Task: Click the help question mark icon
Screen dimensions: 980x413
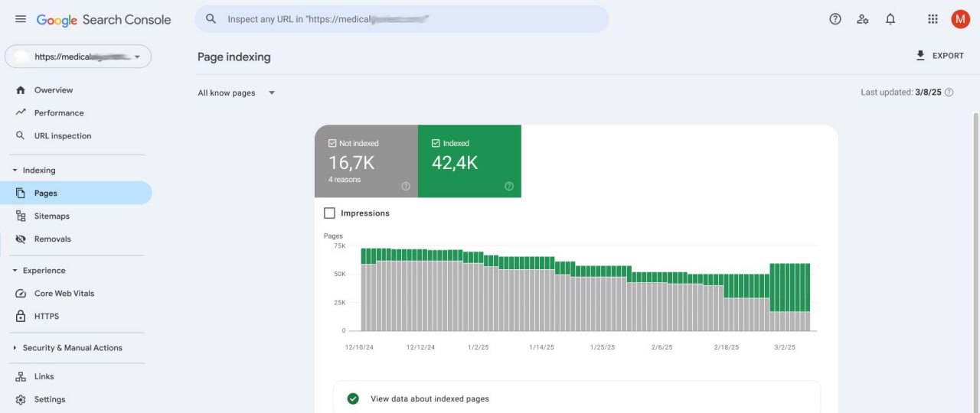Action: pyautogui.click(x=835, y=19)
